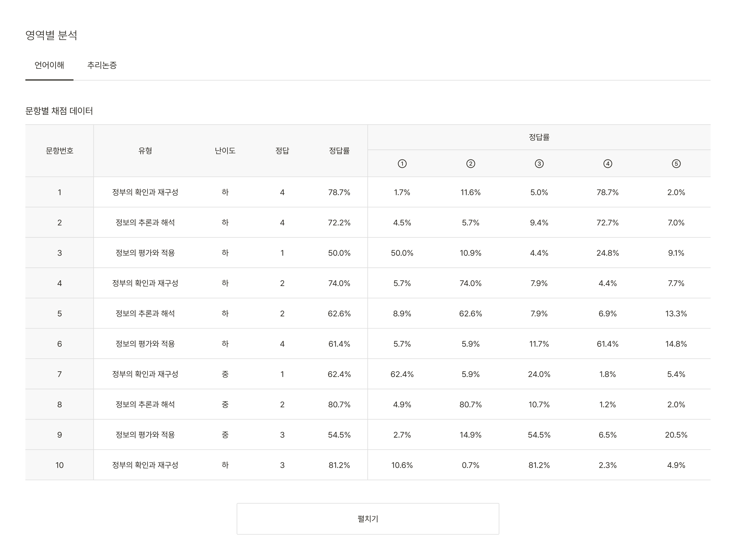Click 72.2% accuracy in row 2
This screenshot has height=560, width=736.
339,223
